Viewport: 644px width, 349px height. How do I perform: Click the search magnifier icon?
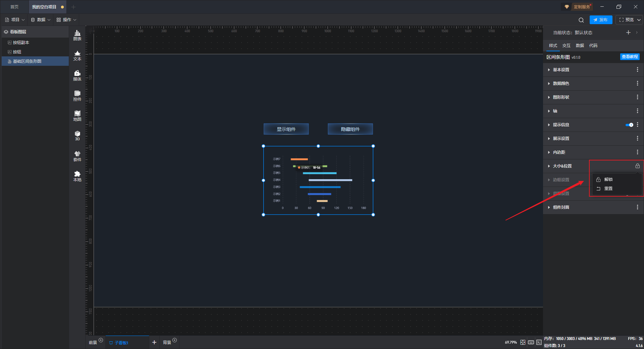[x=581, y=20]
